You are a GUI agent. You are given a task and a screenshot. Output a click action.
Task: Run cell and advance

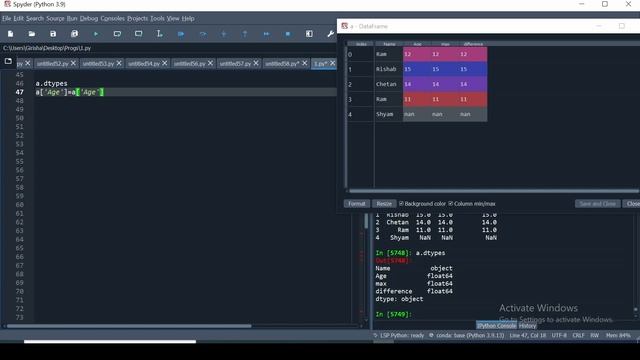pos(138,34)
